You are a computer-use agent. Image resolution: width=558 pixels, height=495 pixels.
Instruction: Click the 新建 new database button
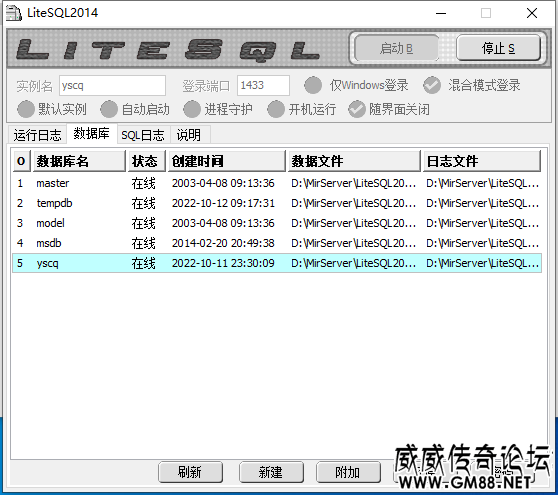271,472
